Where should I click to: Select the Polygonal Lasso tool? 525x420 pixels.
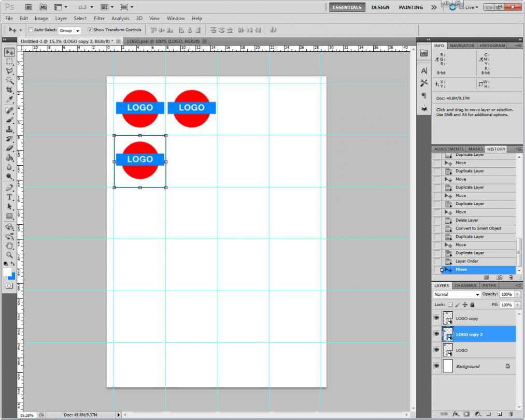coord(9,71)
